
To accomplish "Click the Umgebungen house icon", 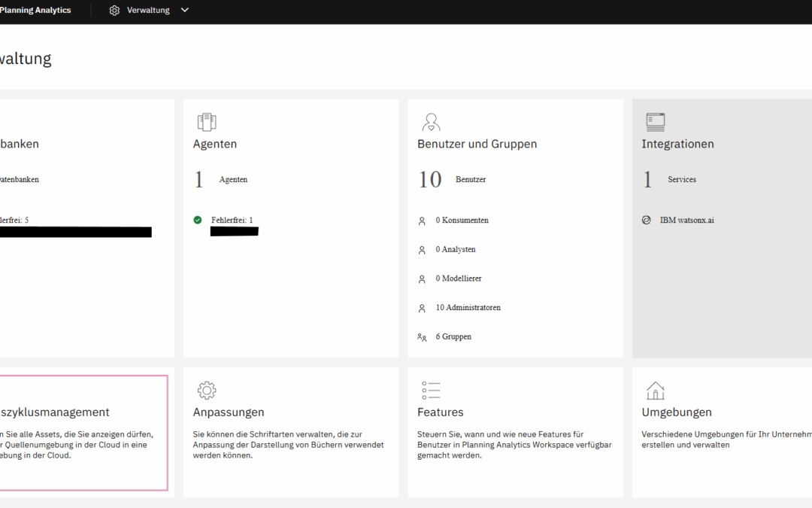I will click(655, 390).
